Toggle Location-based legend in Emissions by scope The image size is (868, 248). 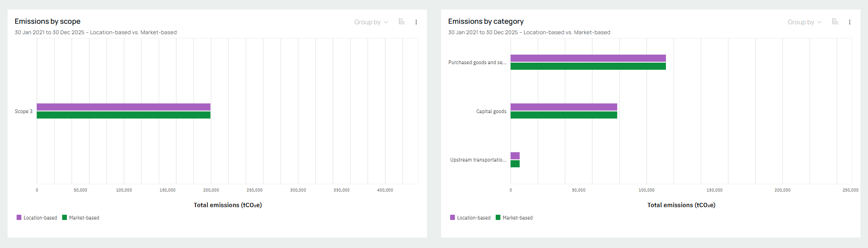click(x=37, y=218)
